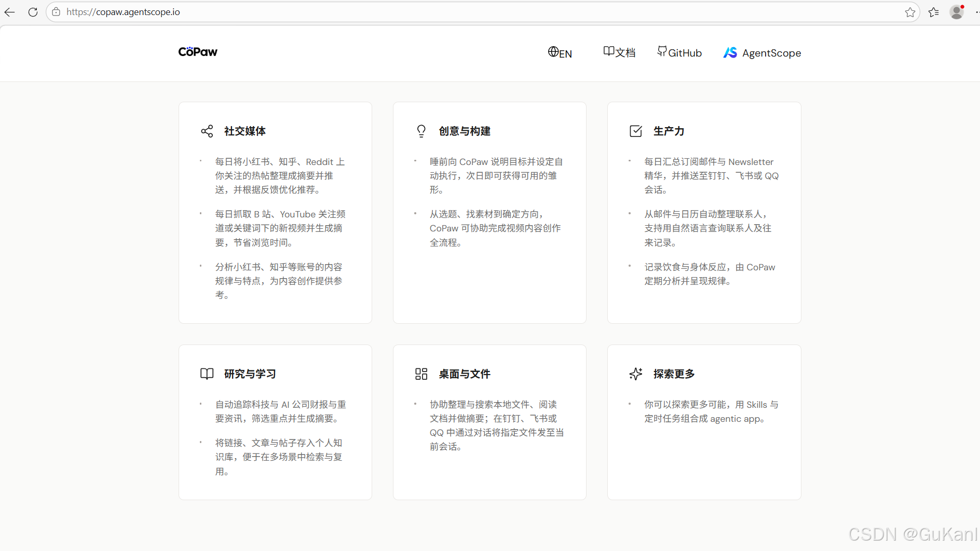
Task: Click the 研究与学习 card heading
Action: pyautogui.click(x=250, y=374)
